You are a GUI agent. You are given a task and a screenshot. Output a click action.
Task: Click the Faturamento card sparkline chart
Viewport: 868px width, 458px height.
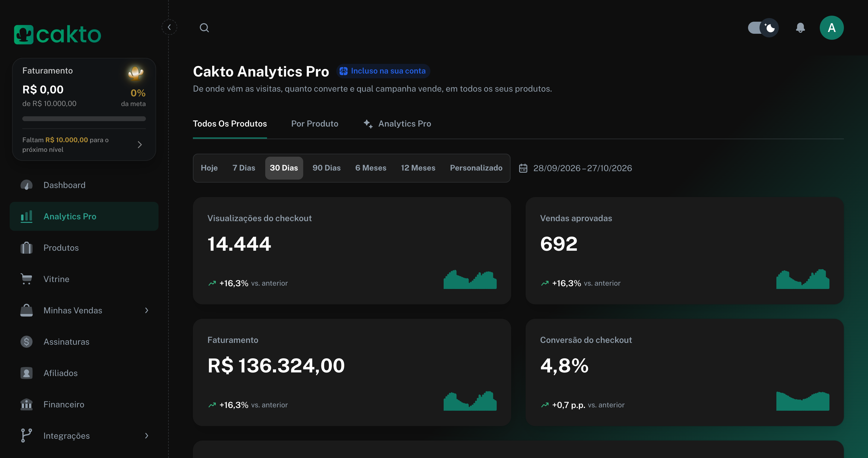(x=470, y=401)
